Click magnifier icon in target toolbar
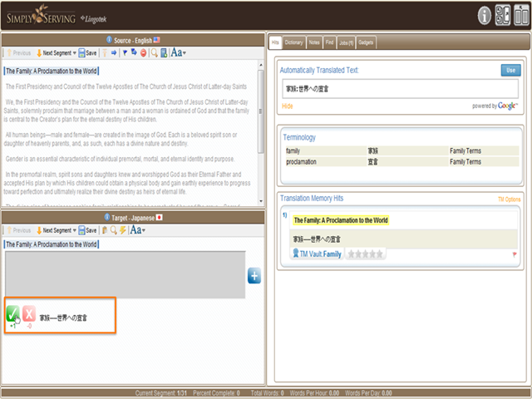The width and height of the screenshot is (532, 399). coord(114,230)
